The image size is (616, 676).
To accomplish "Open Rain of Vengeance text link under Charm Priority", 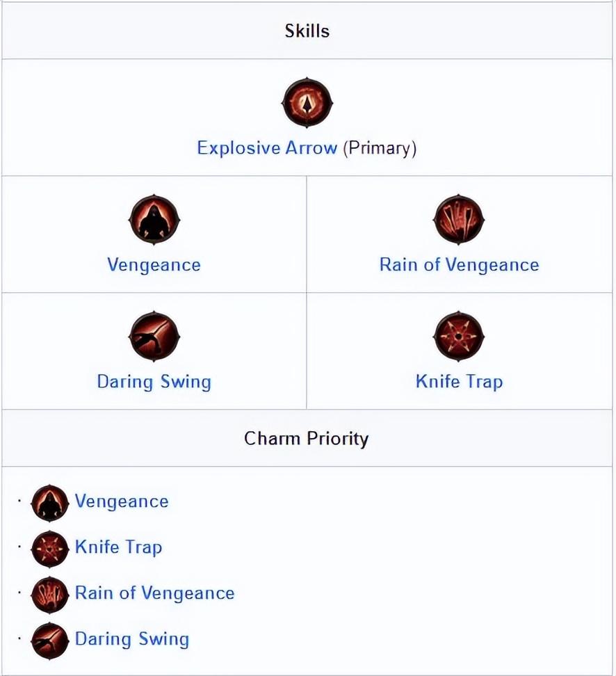I will point(154,593).
